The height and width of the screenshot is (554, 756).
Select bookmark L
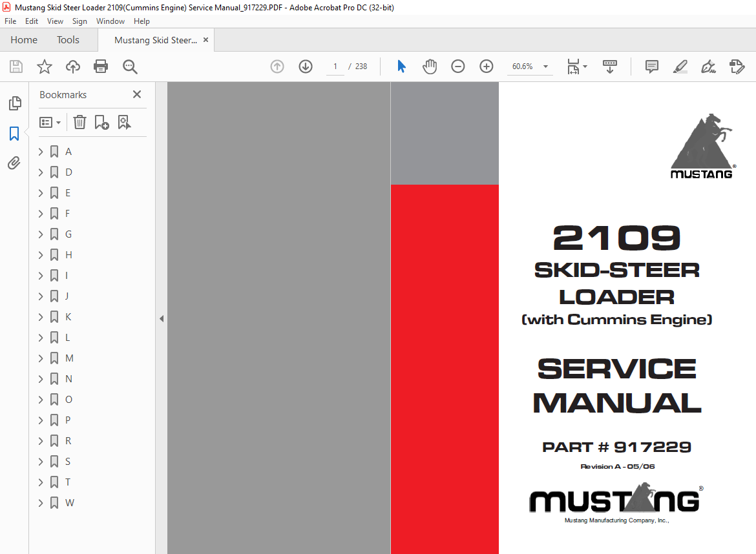[x=67, y=338]
